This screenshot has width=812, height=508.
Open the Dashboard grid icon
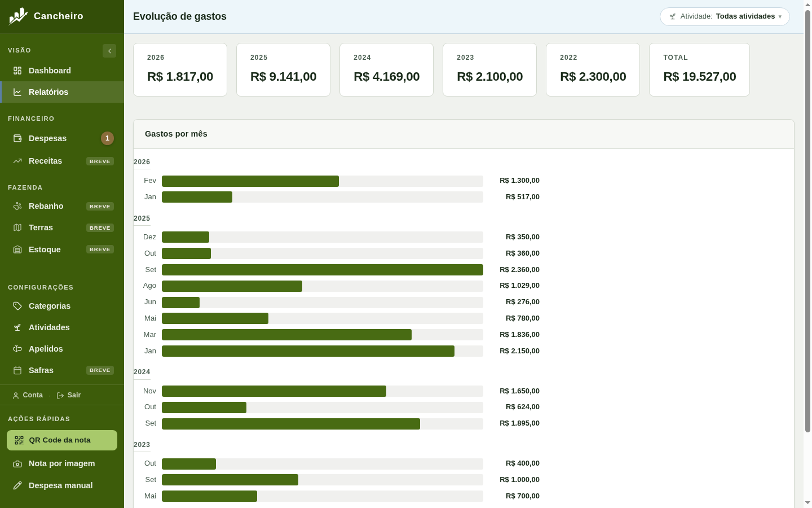click(x=17, y=71)
